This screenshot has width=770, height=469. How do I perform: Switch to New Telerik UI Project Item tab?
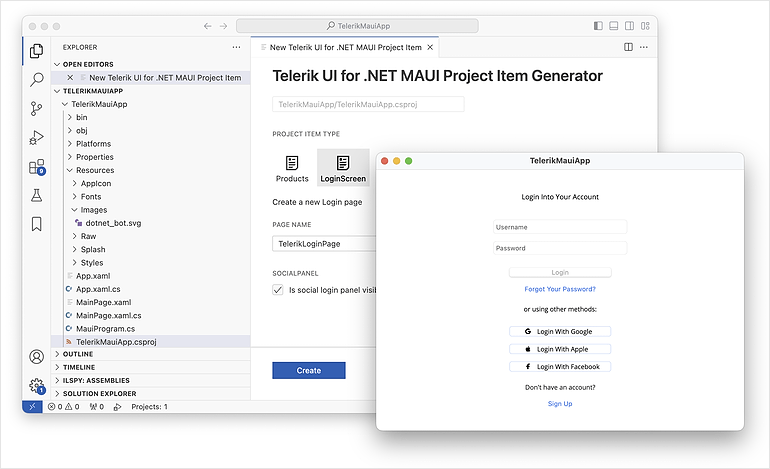coord(345,47)
